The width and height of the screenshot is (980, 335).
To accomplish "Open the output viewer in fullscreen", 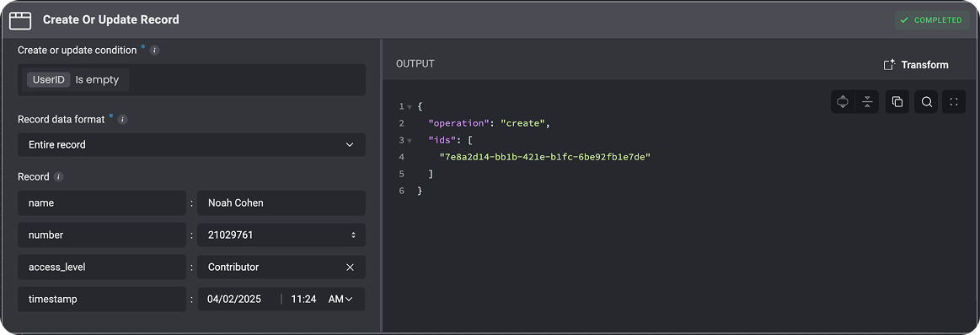I will [954, 101].
